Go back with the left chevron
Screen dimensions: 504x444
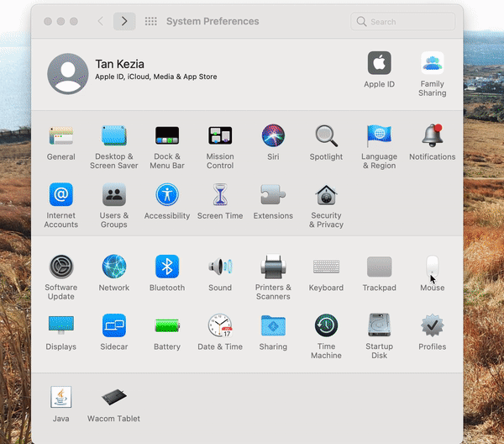tap(101, 21)
